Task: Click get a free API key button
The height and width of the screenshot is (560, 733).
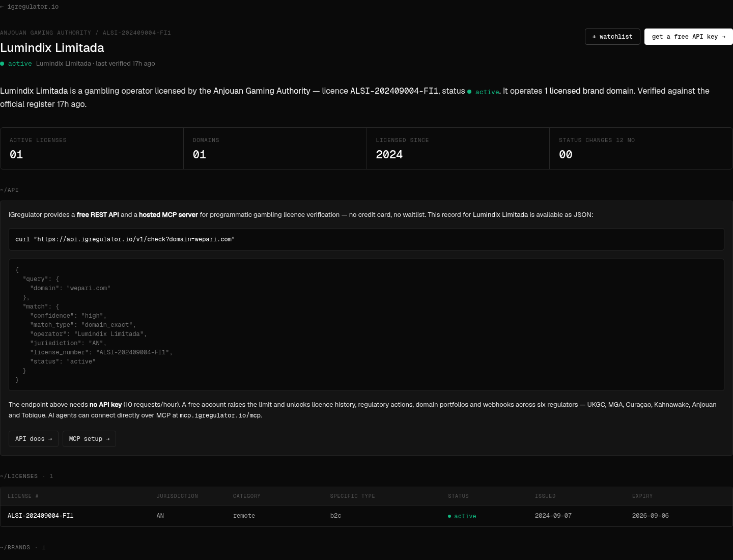Action: 689,37
